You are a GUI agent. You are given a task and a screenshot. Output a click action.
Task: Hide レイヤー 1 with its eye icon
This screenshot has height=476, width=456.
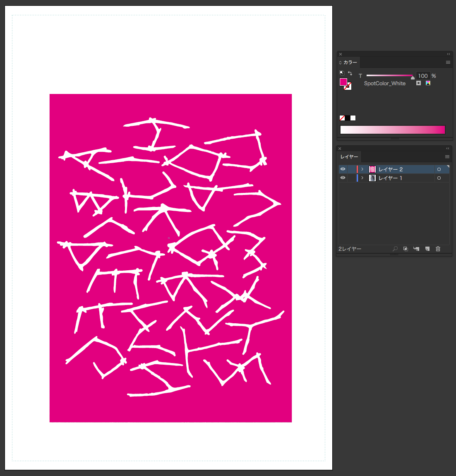(343, 178)
